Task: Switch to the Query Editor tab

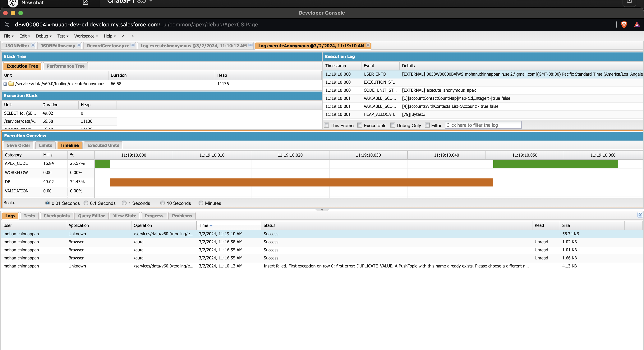Action: [91, 216]
